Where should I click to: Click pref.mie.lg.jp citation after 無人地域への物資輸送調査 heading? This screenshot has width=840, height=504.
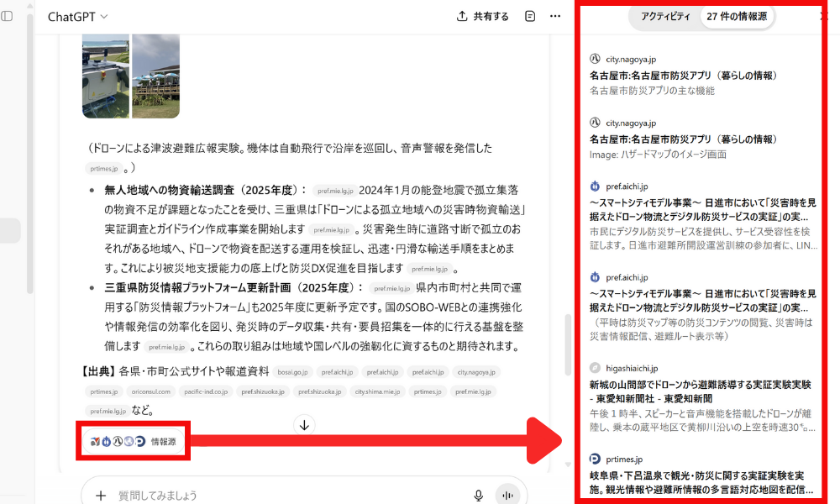(335, 191)
